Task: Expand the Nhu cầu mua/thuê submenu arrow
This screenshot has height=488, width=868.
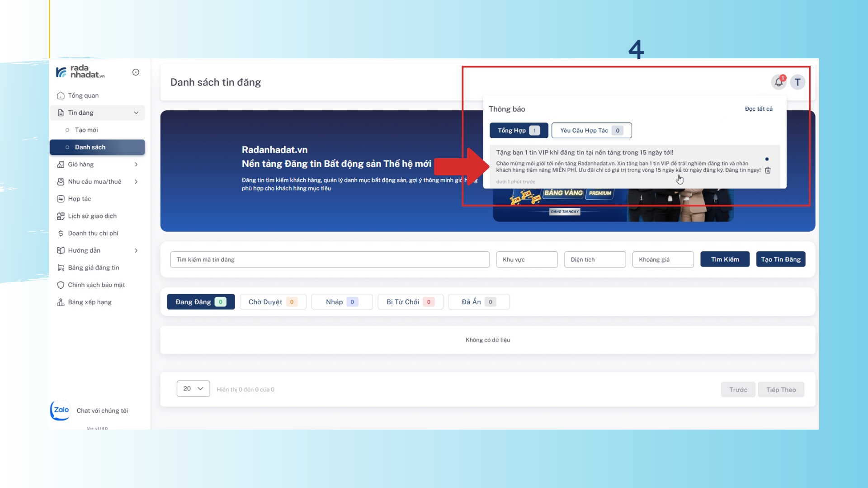Action: tap(136, 182)
